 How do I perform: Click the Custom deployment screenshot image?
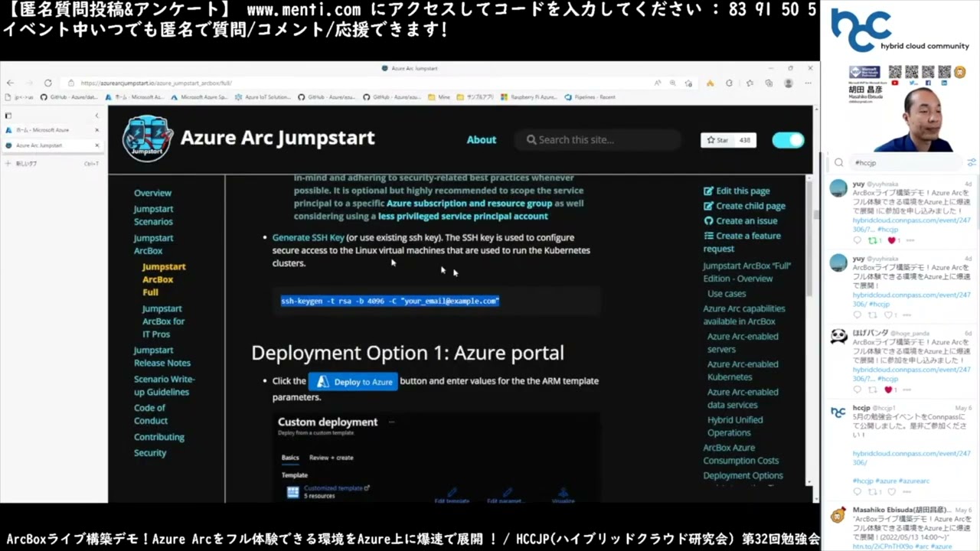tap(436, 458)
